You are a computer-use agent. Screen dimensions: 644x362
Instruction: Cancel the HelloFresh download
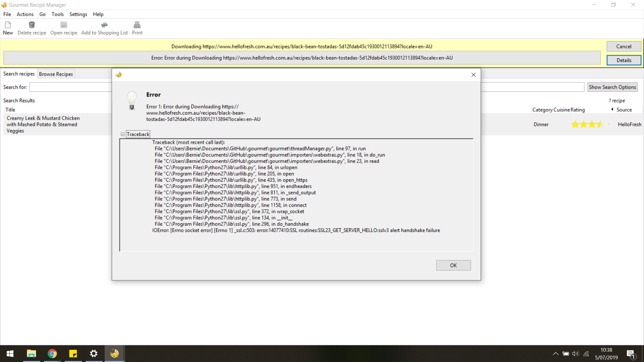tap(624, 46)
